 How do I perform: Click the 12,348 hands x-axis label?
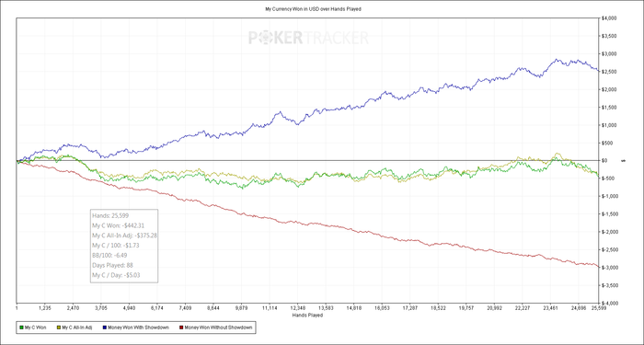[x=298, y=308]
